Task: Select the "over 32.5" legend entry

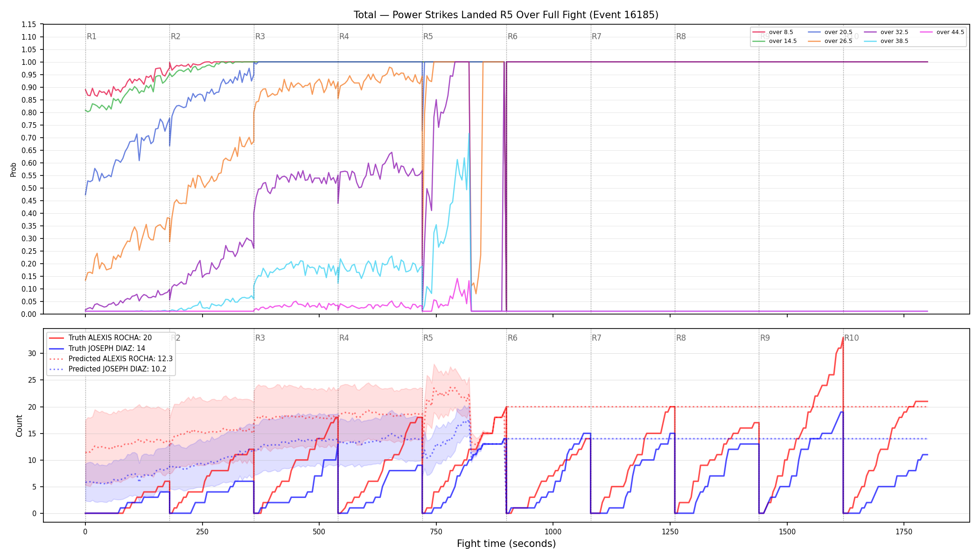Action: [886, 32]
